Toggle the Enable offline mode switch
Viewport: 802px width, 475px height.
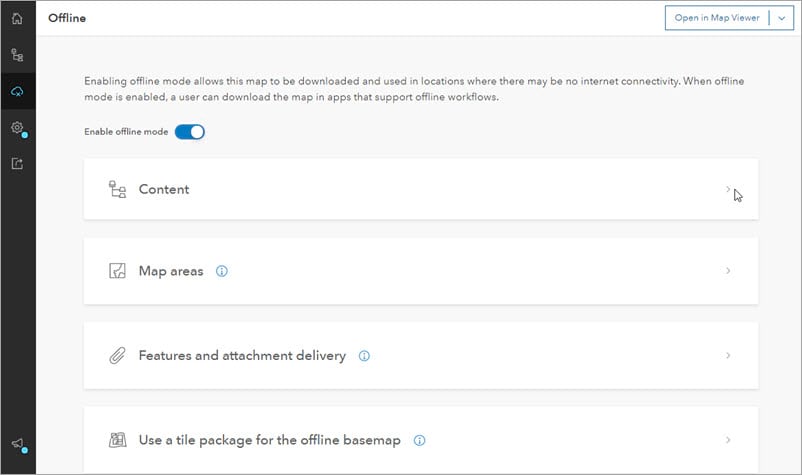point(190,132)
